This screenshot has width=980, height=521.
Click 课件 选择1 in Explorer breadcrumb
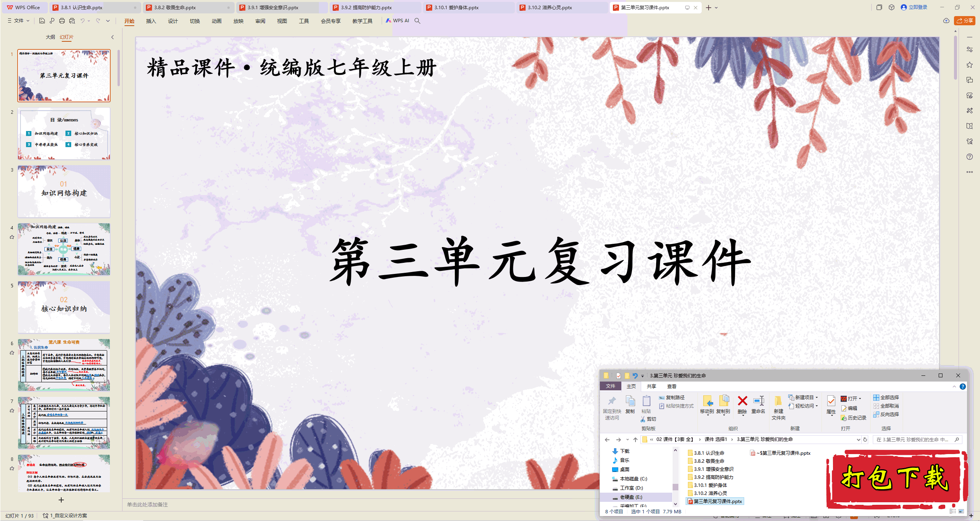click(716, 439)
